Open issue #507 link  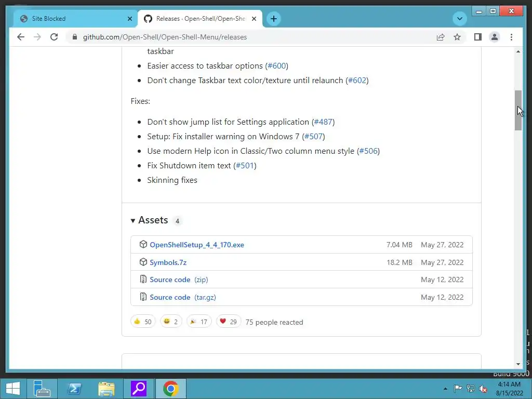(313, 137)
